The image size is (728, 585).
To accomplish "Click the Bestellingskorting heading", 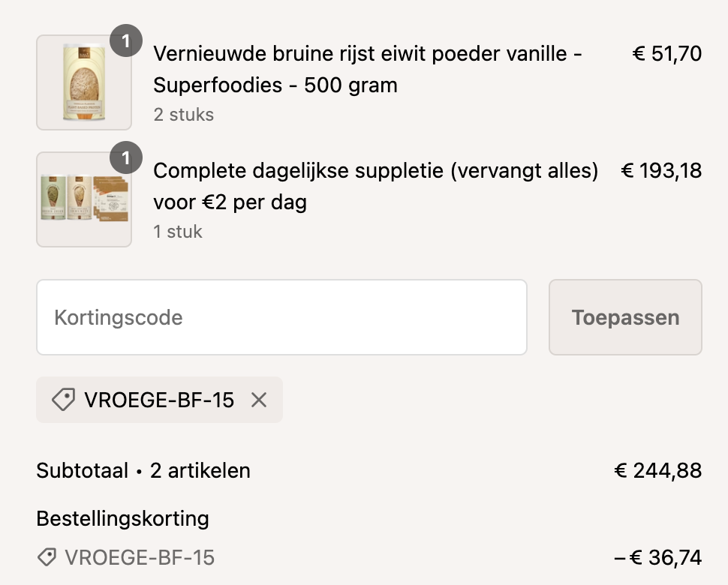I will click(122, 518).
